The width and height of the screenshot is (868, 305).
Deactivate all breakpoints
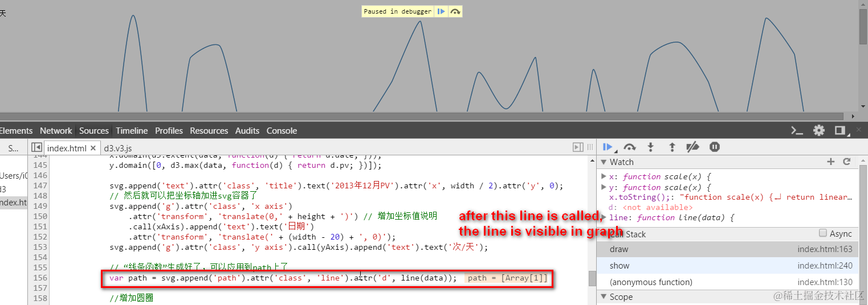pos(692,147)
